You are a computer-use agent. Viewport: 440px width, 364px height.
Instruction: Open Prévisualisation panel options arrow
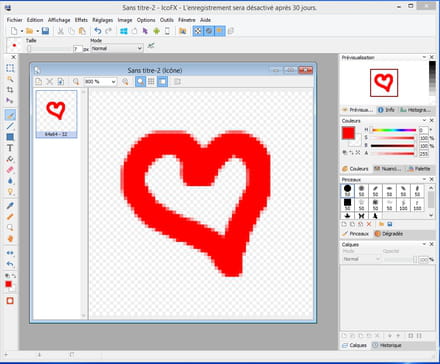pyautogui.click(x=424, y=57)
